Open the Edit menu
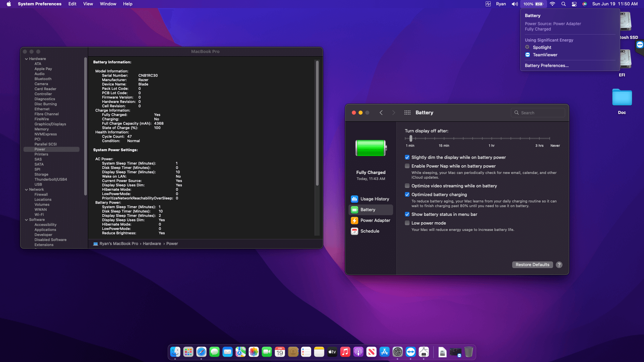The image size is (644, 362). coord(72,4)
